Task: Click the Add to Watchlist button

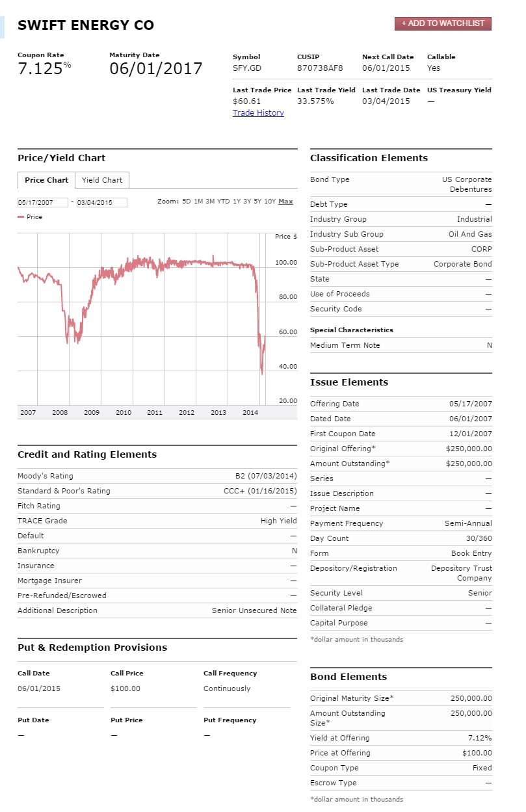Action: coord(443,23)
